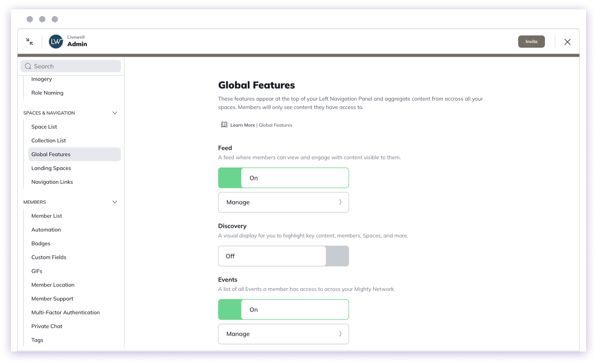597x364 pixels.
Task: Select Global Features in the sidebar
Action: point(51,154)
